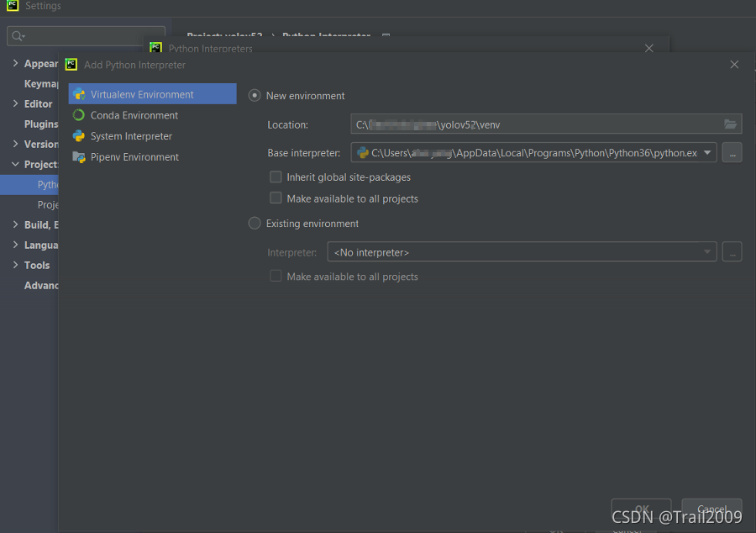
Task: Click the Python icon inside the Base interpreter field
Action: [363, 153]
